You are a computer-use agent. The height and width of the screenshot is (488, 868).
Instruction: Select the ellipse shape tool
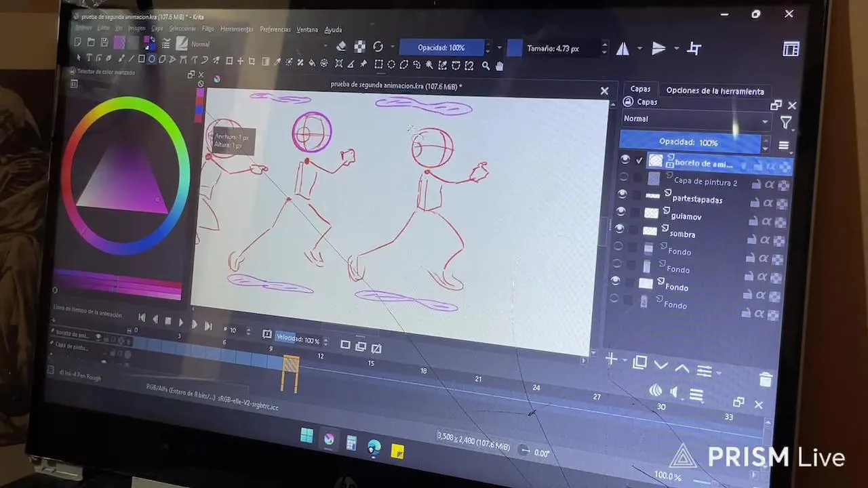click(152, 59)
